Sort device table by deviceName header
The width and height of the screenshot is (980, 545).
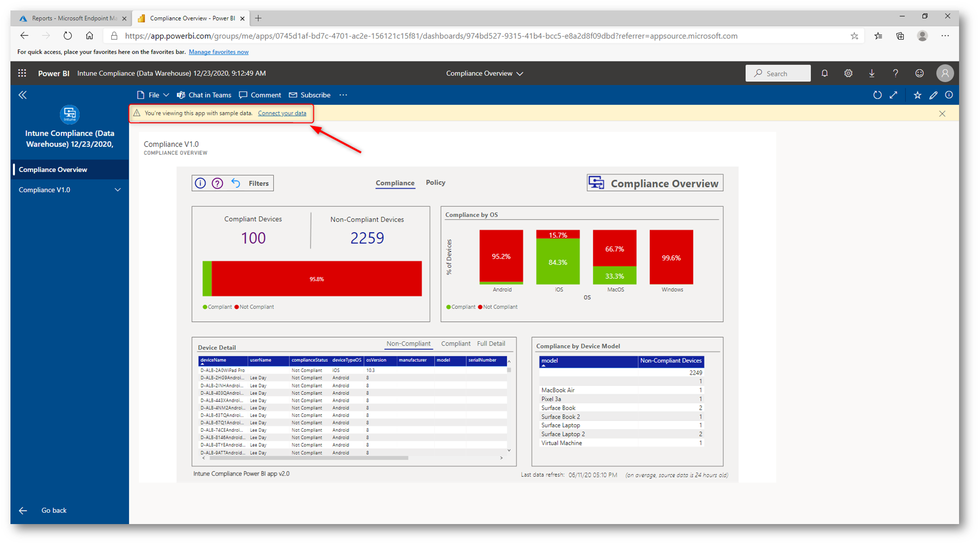click(222, 360)
